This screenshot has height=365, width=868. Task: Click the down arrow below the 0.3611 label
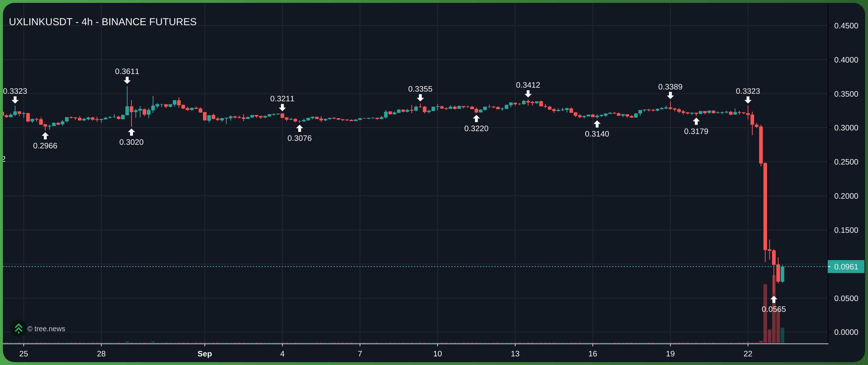coord(127,80)
